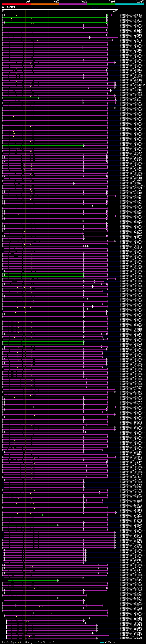Screen dimensions: 146x644
Task: Select hit UniRef100_P13635
Action: [131, 424]
